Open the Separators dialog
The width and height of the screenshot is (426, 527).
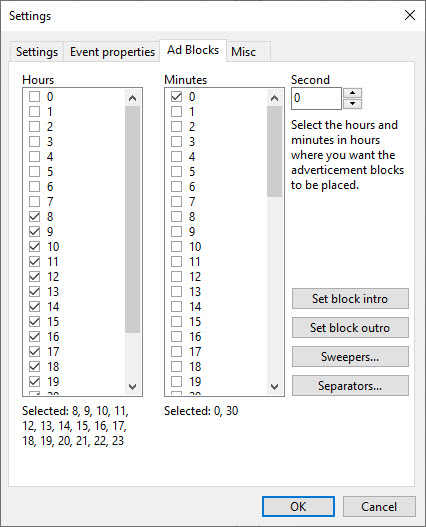coord(350,386)
